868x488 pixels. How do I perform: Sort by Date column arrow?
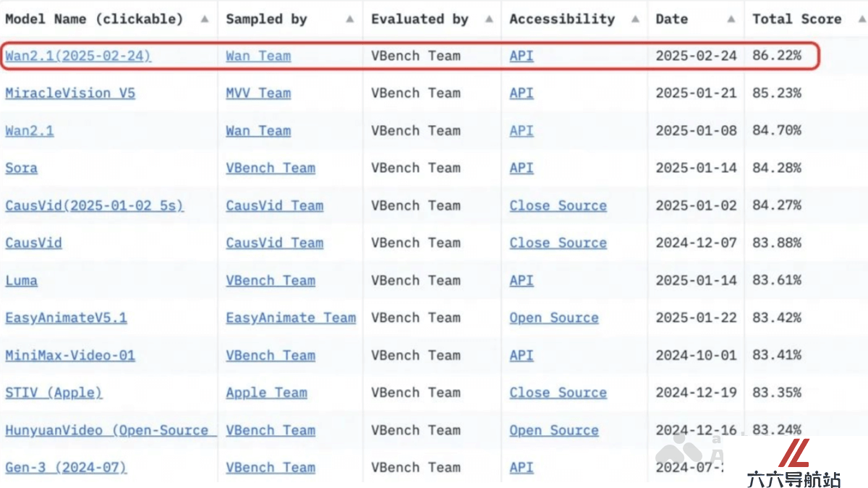731,20
